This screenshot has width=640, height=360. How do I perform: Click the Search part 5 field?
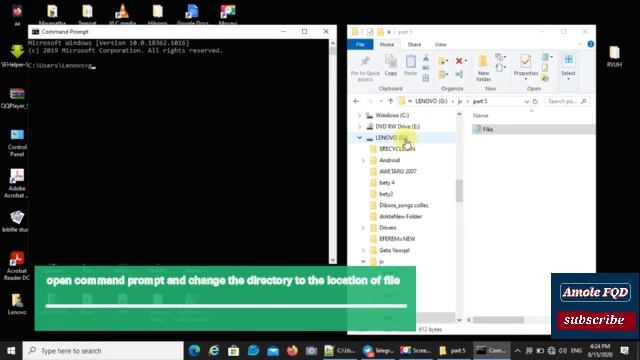tap(567, 101)
